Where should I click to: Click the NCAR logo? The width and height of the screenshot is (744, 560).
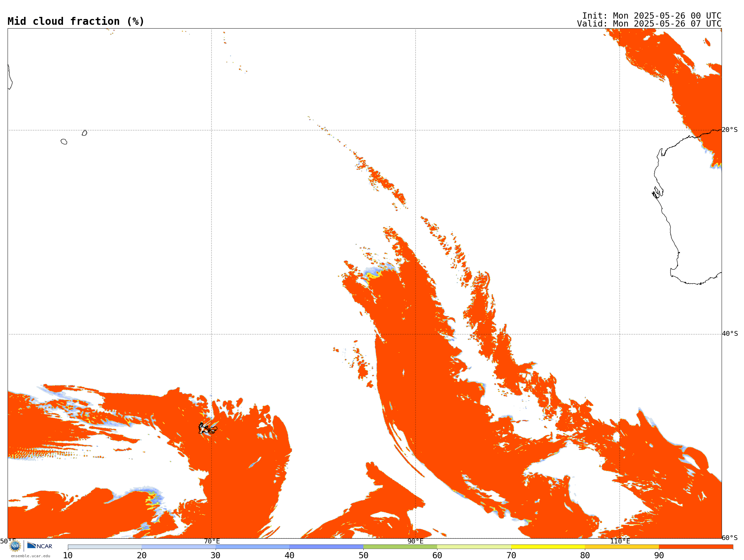click(x=40, y=546)
